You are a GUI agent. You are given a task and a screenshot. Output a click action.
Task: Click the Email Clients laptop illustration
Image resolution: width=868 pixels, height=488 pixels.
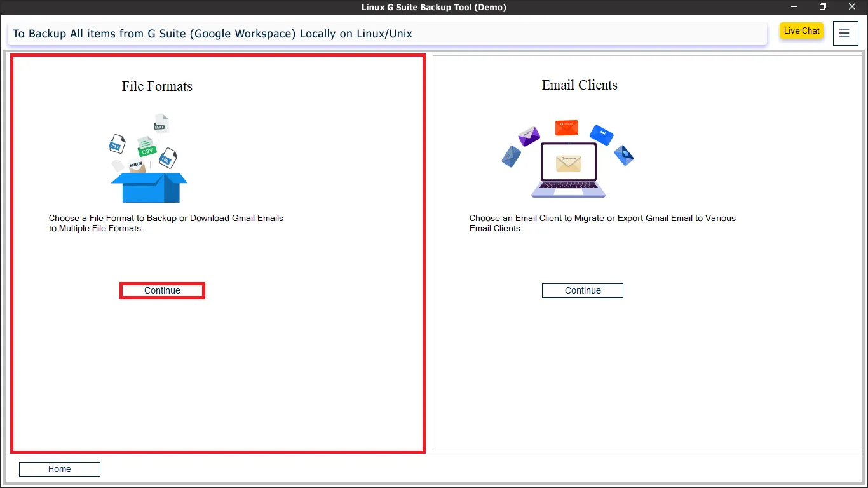(x=568, y=159)
